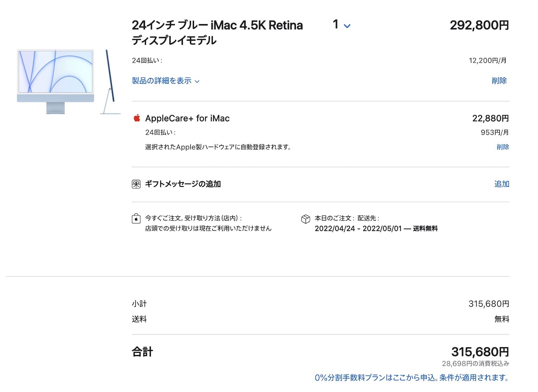
Task: Click the 12,200円/月 installment amount
Action: coord(488,61)
